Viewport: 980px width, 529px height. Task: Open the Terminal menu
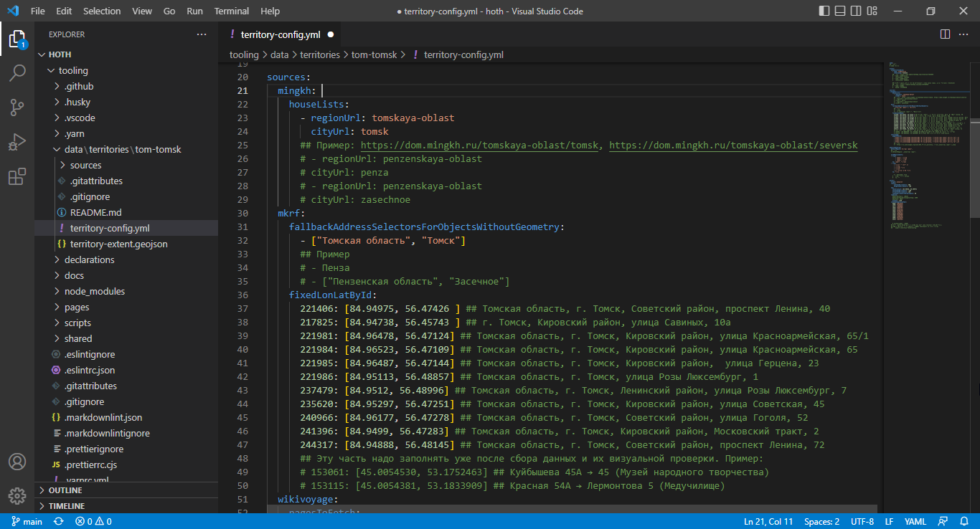[232, 11]
